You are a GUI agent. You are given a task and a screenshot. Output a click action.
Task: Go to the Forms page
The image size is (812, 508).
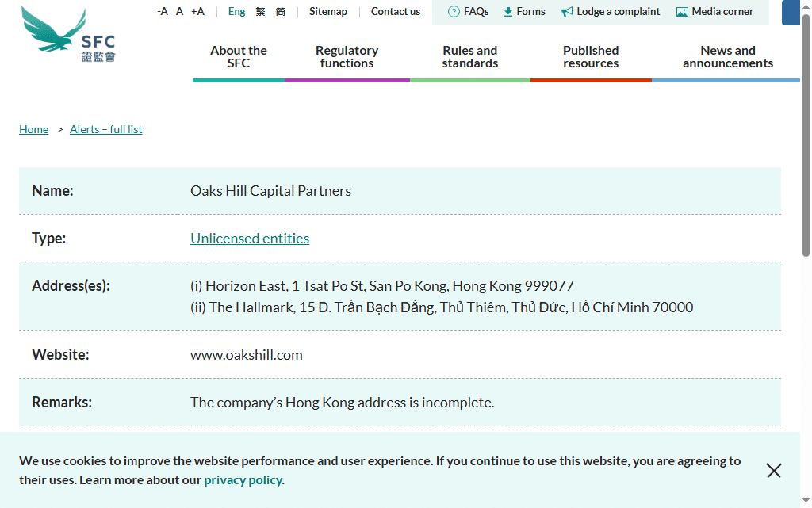(530, 11)
